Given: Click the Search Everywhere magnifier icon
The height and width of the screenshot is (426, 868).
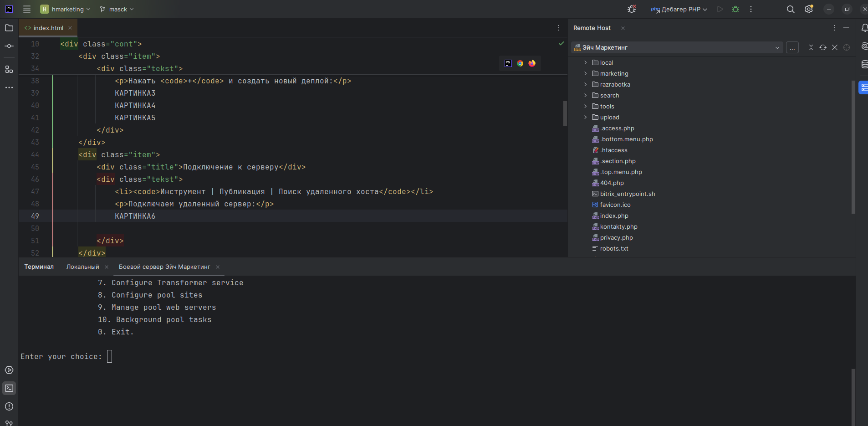Looking at the screenshot, I should point(791,9).
